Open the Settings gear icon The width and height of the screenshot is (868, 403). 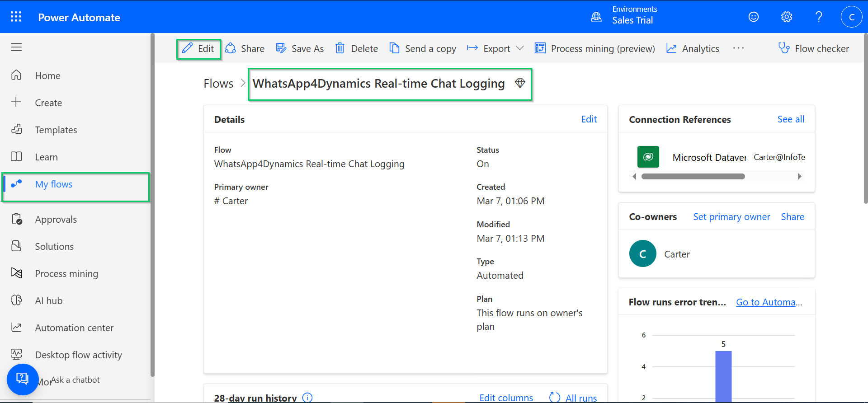786,17
